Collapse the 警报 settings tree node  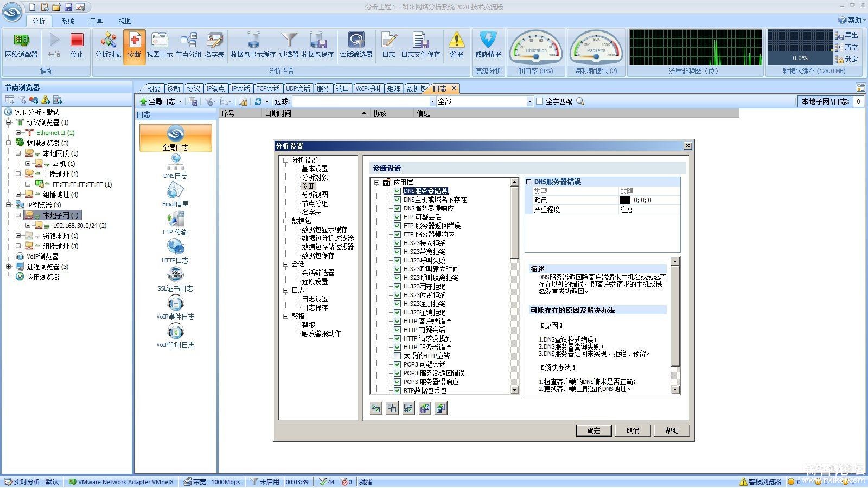point(285,316)
